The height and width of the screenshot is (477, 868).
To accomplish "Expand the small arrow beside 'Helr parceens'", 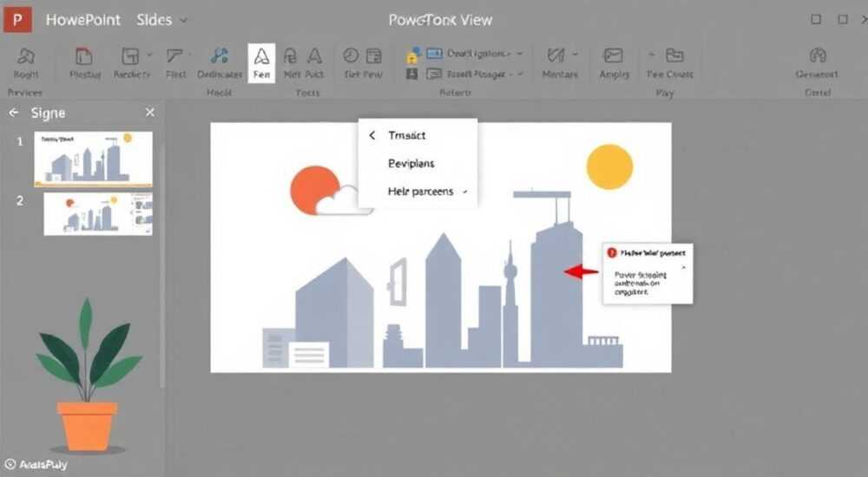I will coord(465,192).
